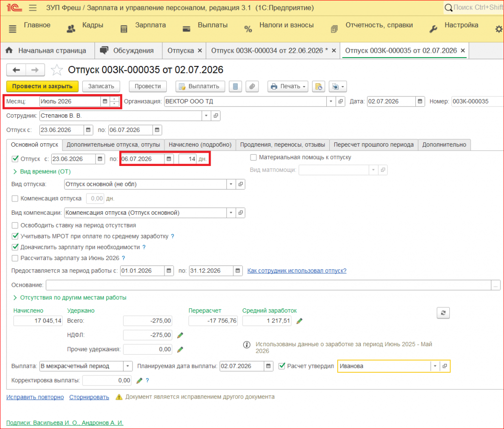This screenshot has height=429, width=504.
Task: Switch to Дополнительные отпуска, отгулы tab
Action: point(113,145)
